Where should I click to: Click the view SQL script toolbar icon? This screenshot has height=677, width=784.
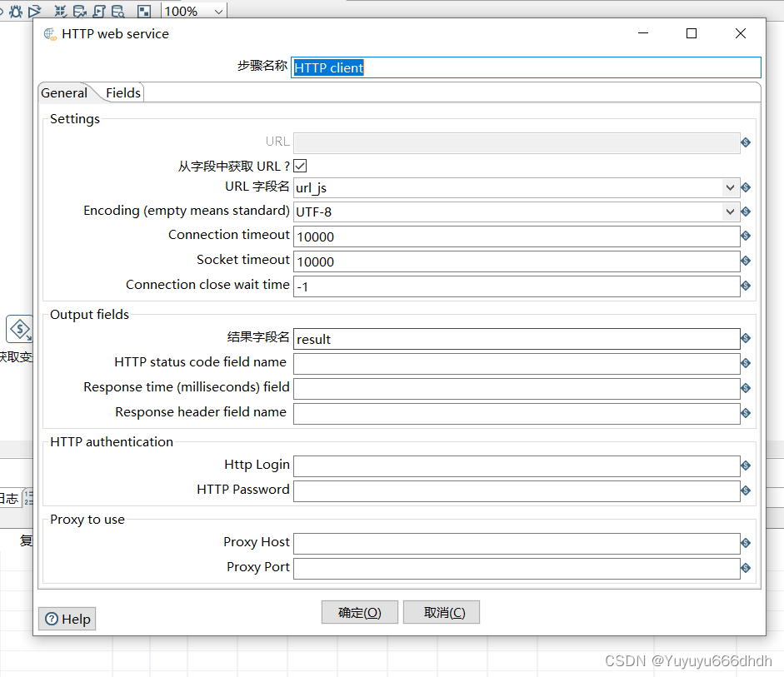point(99,11)
